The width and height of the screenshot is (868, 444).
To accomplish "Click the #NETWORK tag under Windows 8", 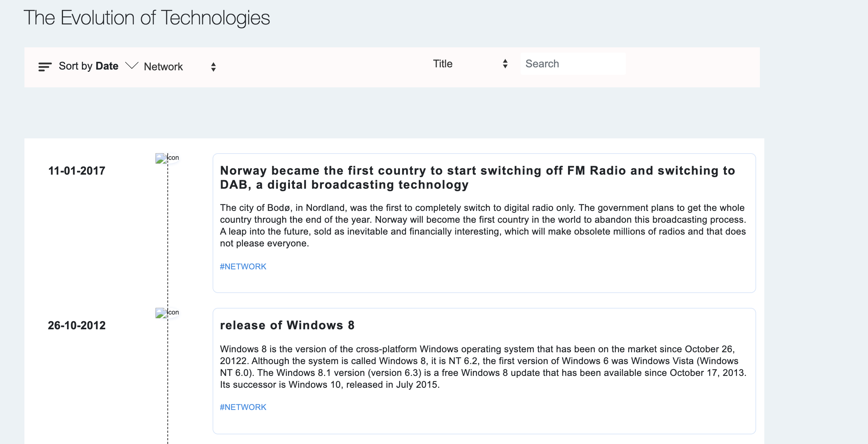I will [x=243, y=407].
